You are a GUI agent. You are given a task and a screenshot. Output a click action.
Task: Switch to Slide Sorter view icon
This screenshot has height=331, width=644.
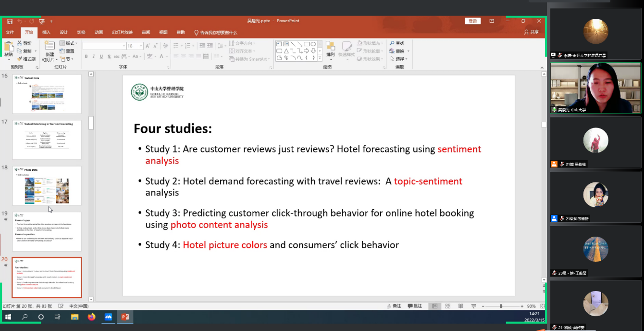pos(448,306)
